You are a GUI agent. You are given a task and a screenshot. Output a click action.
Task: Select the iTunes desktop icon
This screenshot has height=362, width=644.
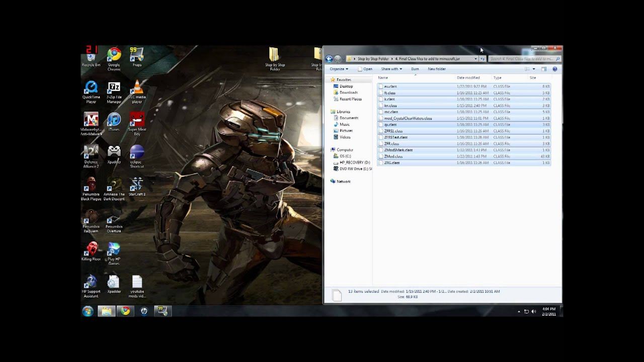click(114, 121)
